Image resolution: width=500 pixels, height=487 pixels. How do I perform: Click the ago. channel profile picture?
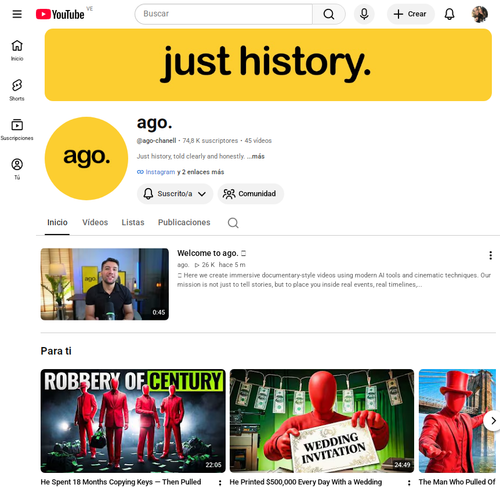coord(86,158)
